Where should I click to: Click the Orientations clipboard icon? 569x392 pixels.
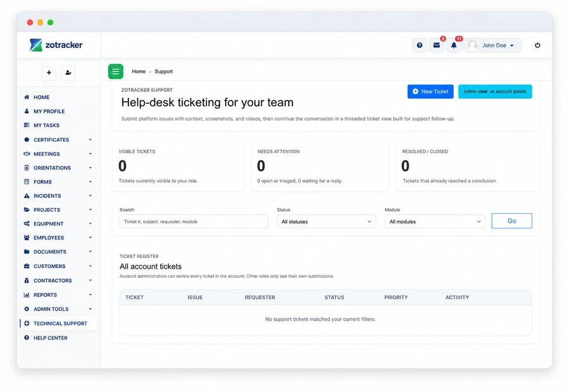tap(27, 168)
